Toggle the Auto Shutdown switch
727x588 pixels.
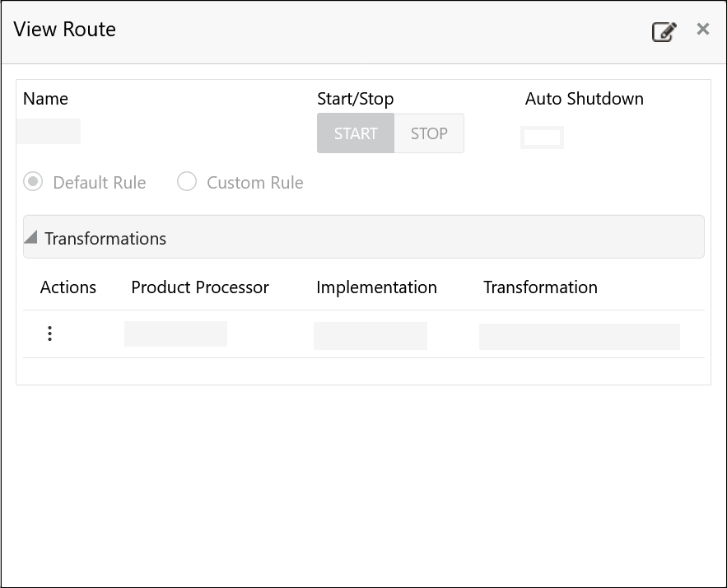coord(542,138)
